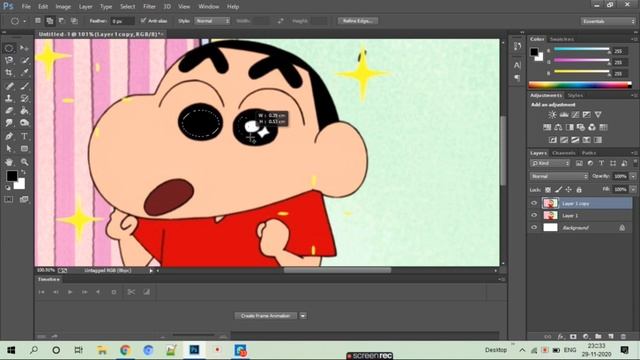Hide Layer 1 visibility eye
This screenshot has width=640, height=360.
(534, 215)
